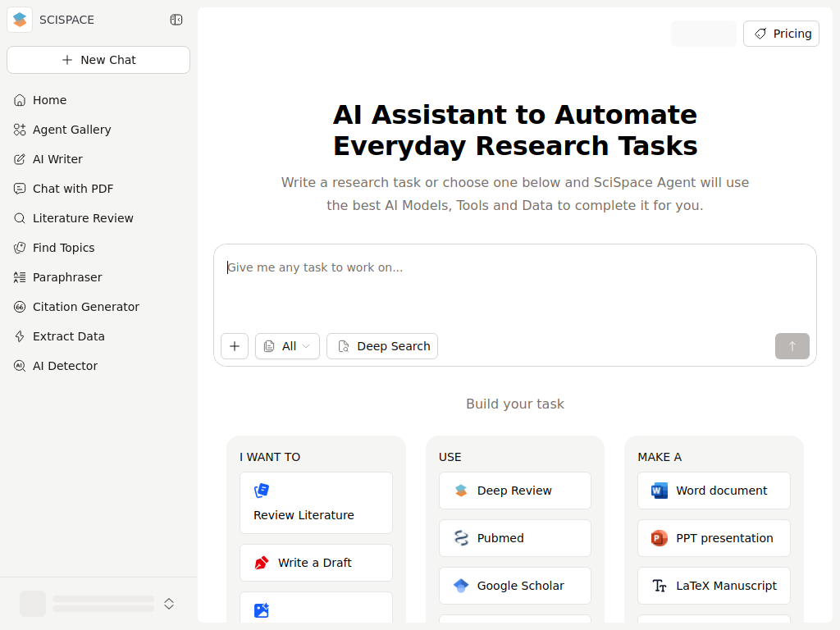Start a New Chat
This screenshot has height=630, width=840.
coord(98,60)
